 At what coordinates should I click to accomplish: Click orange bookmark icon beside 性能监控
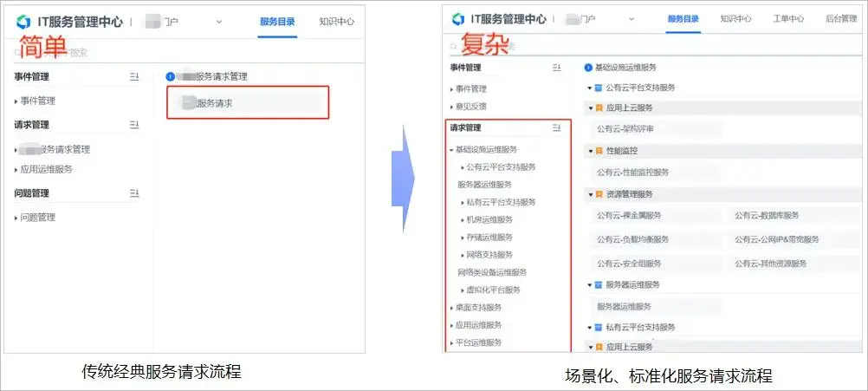click(x=599, y=151)
